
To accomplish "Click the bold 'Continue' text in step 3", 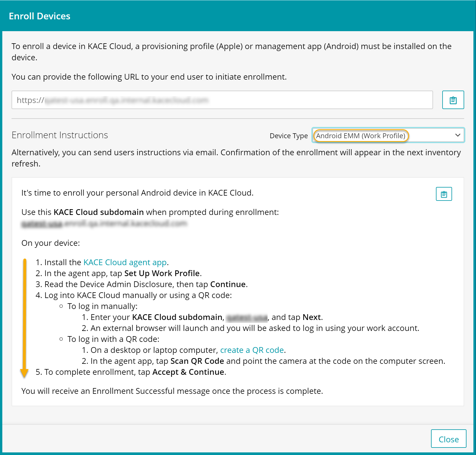I will tap(228, 284).
